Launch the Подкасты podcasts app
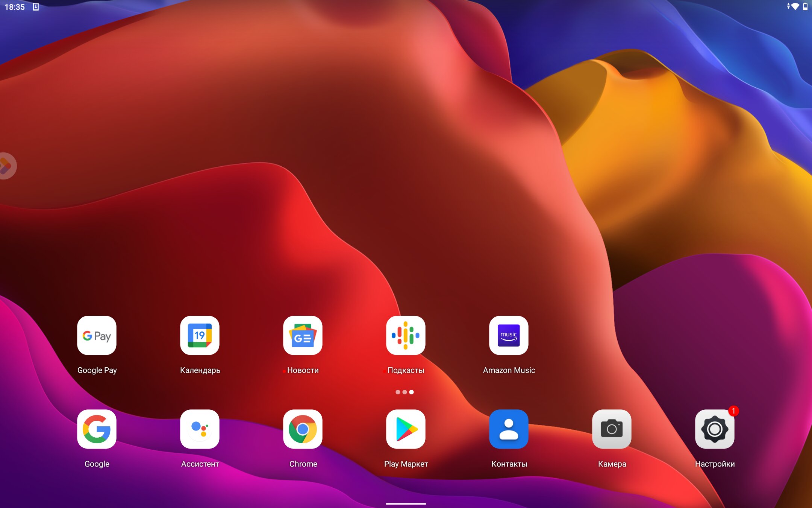 pyautogui.click(x=406, y=335)
